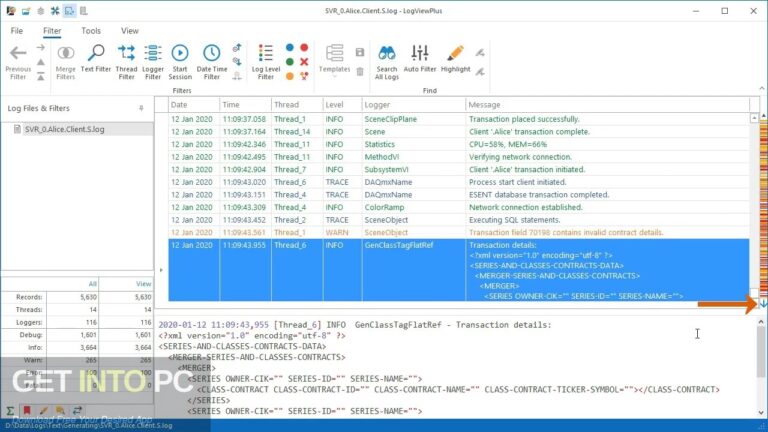768x432 pixels.
Task: Open the Tools ribbon tab
Action: [x=91, y=31]
